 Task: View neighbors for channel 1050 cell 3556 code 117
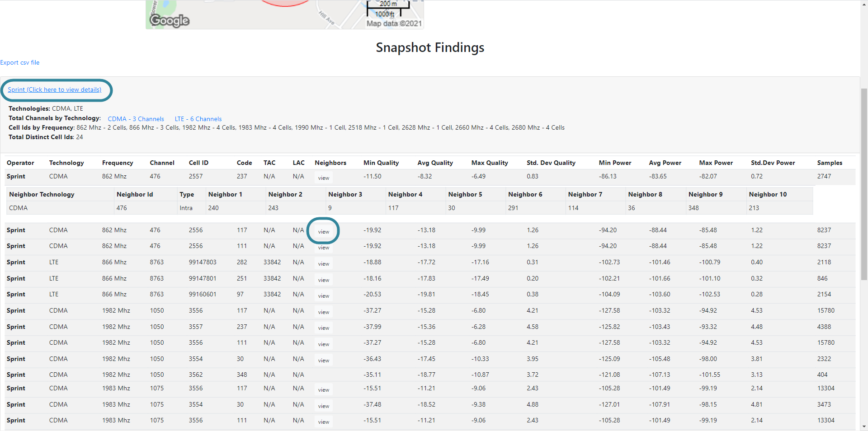[x=323, y=312]
